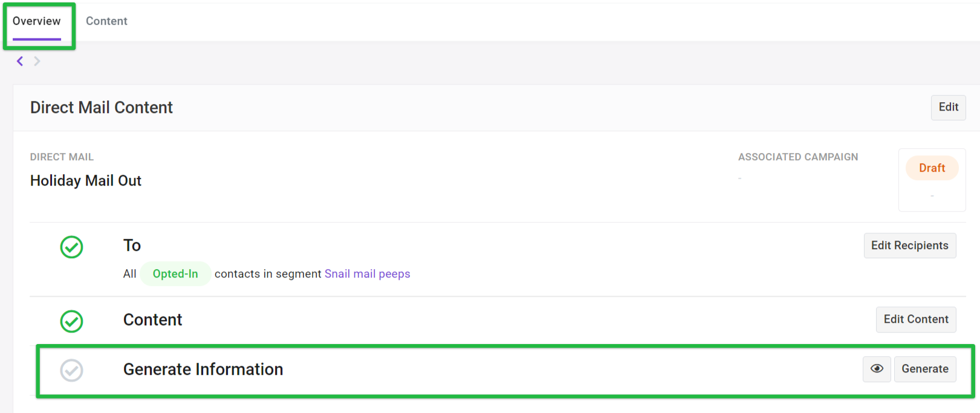Click the grey checkmark beside Generate Information
The image size is (980, 413).
(x=71, y=370)
